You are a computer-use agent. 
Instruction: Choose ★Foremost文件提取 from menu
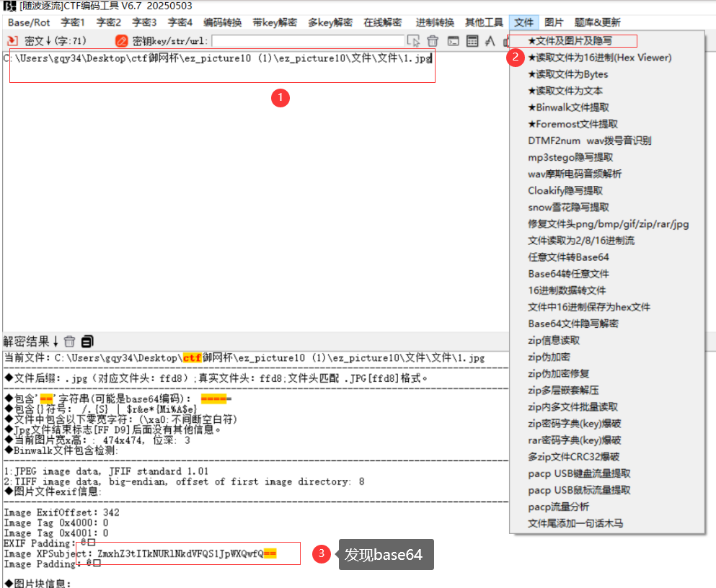pyautogui.click(x=607, y=124)
